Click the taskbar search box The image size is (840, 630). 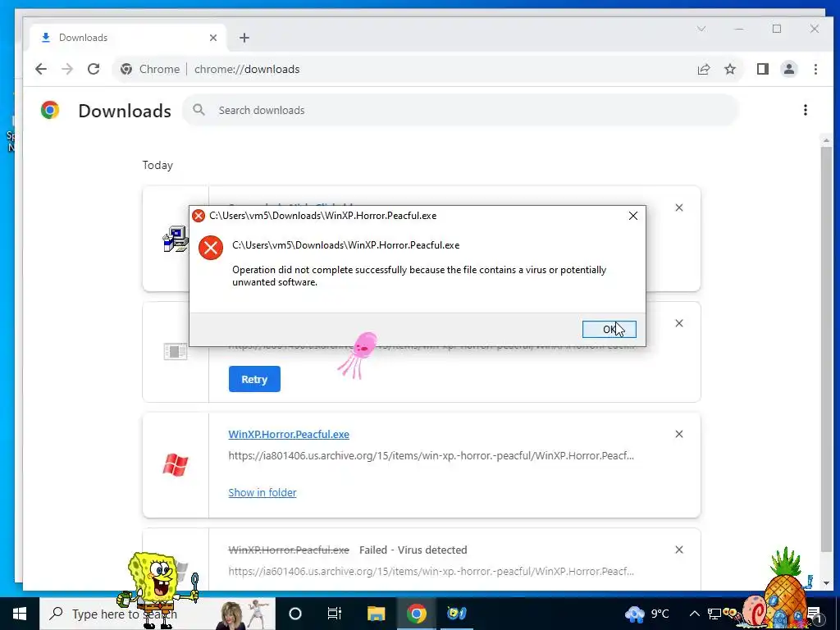click(x=157, y=614)
